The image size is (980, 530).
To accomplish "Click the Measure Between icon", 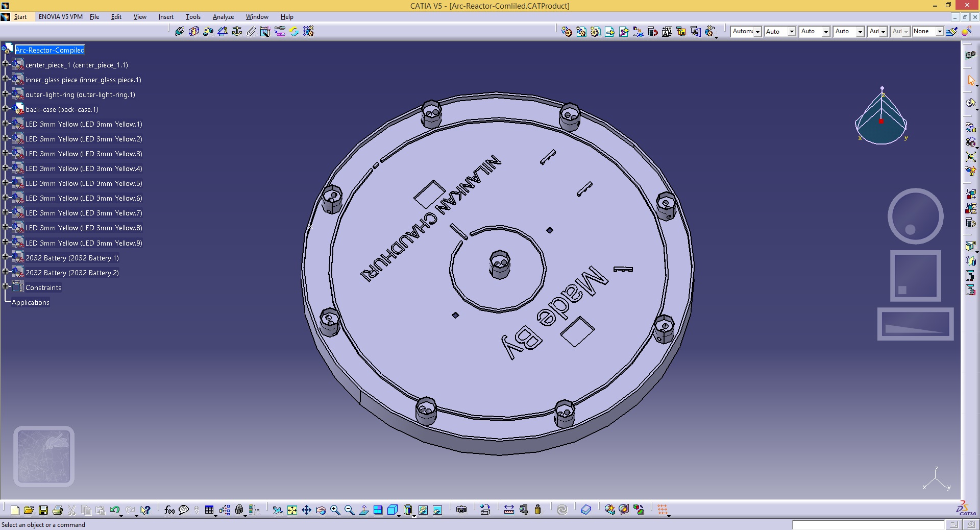I will point(509,510).
